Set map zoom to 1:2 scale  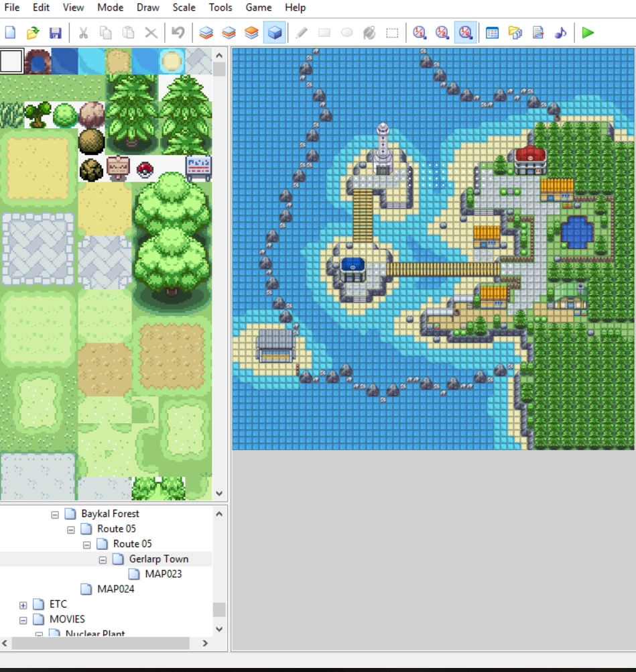[442, 33]
